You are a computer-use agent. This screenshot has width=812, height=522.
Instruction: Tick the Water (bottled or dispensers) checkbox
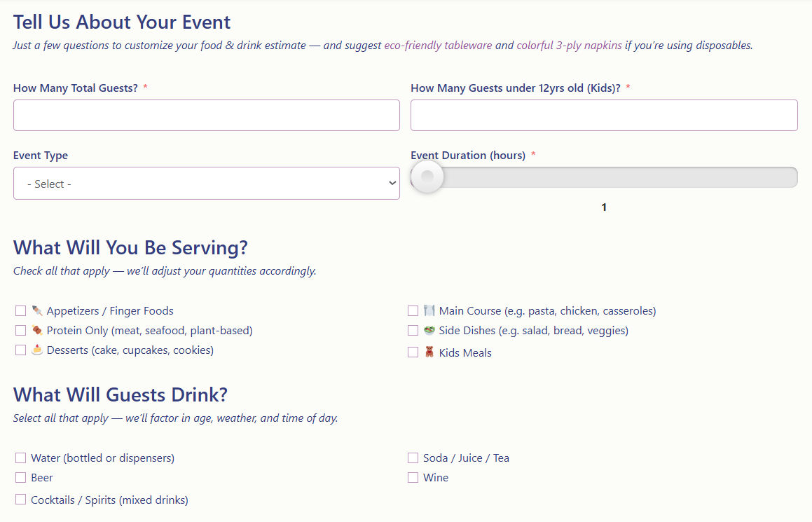(x=21, y=458)
